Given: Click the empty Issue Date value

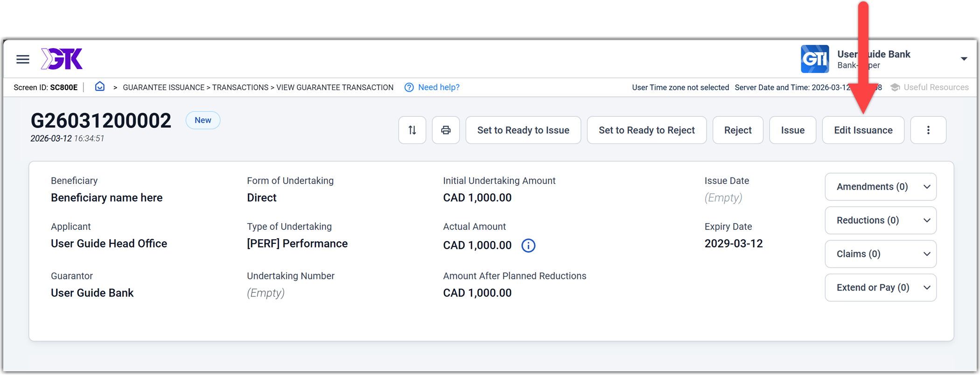Looking at the screenshot, I should click(723, 198).
